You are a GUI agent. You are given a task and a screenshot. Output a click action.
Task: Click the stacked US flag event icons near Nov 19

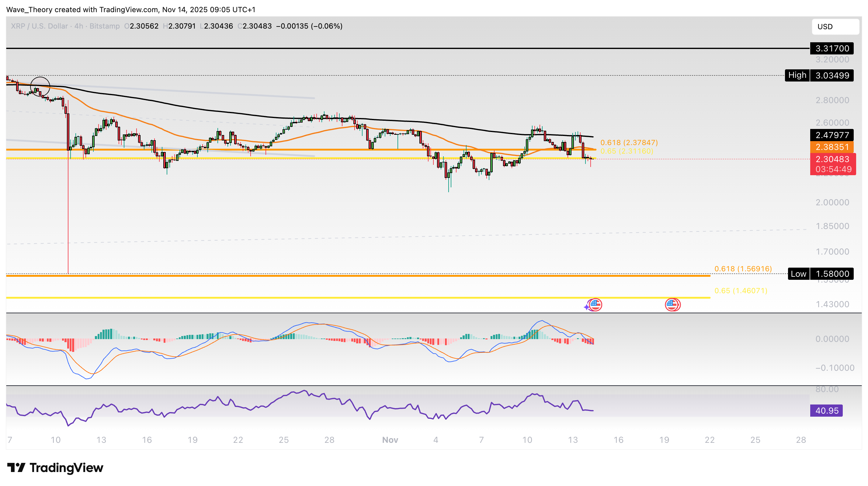(672, 305)
